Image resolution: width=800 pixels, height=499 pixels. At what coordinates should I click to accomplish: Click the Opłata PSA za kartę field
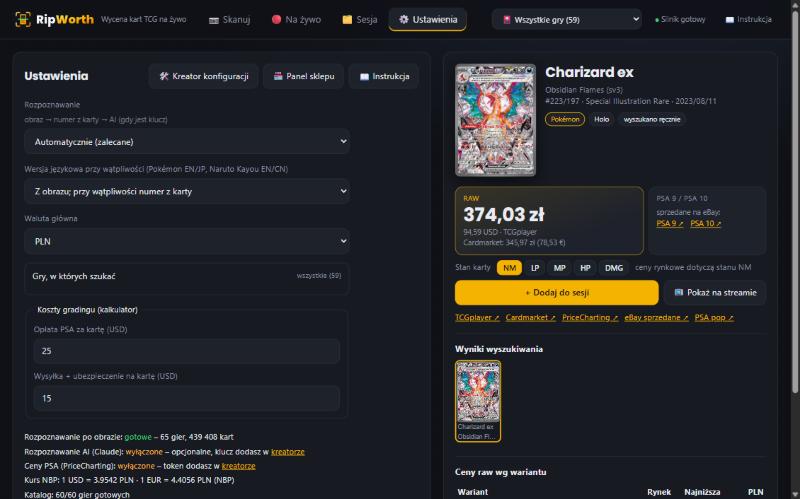pos(187,351)
